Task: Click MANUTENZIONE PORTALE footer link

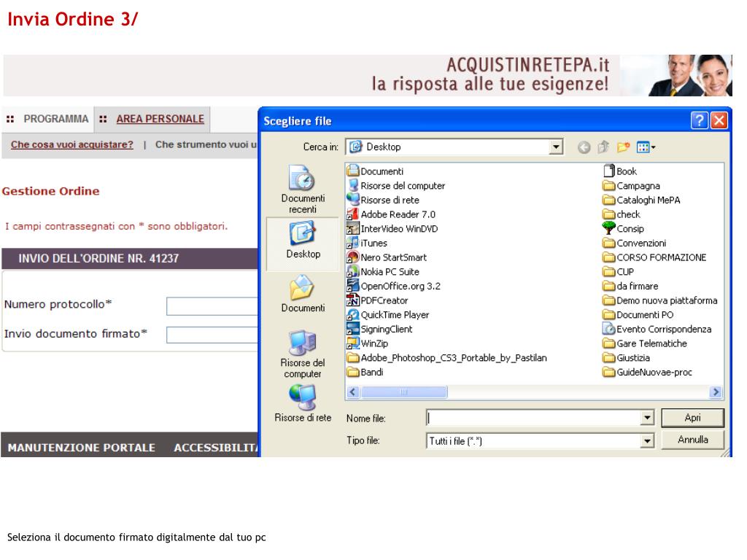Action: tap(82, 448)
